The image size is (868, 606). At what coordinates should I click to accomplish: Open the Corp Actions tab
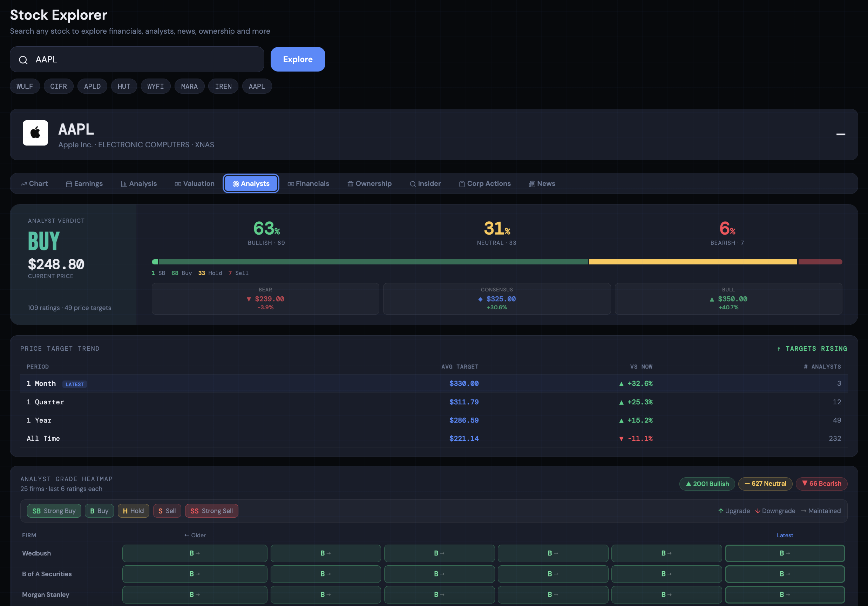tap(485, 183)
